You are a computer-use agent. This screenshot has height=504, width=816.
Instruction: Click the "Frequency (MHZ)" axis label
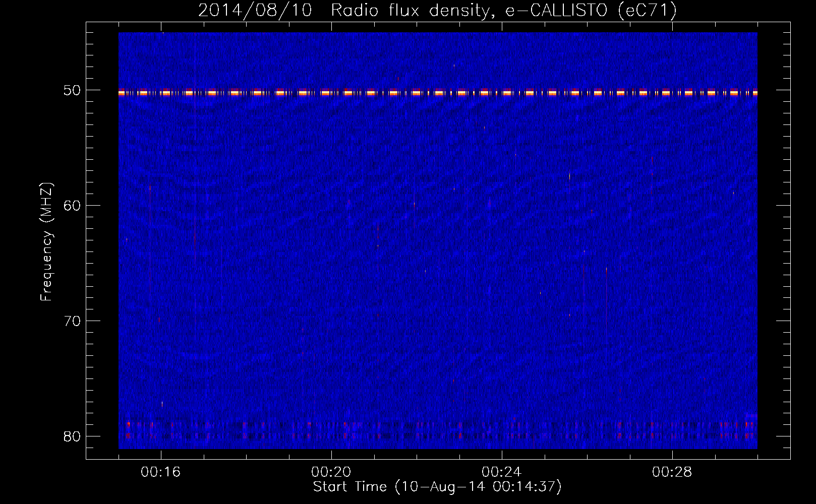[46, 242]
